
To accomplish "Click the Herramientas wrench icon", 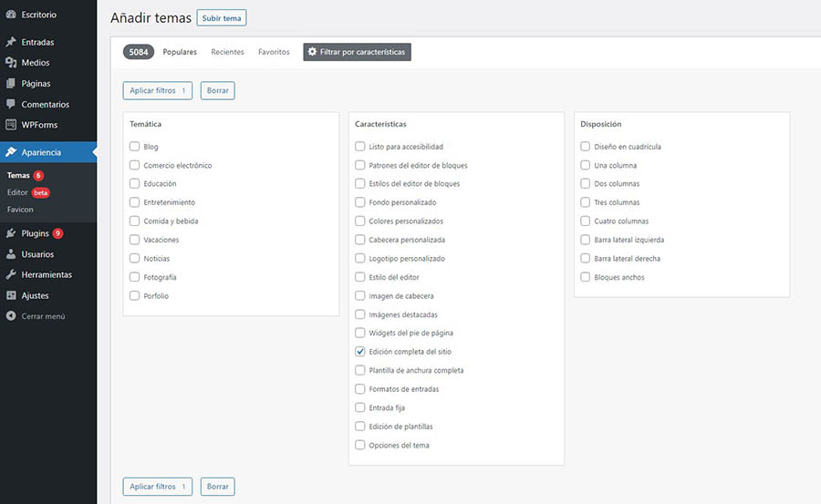I will tap(11, 274).
